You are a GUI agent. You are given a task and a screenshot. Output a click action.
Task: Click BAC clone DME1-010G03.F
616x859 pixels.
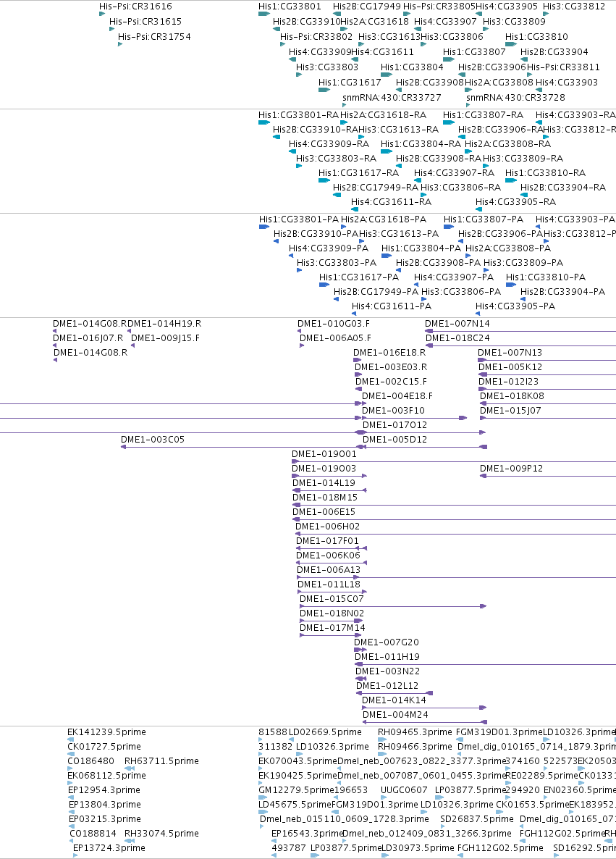334,324
